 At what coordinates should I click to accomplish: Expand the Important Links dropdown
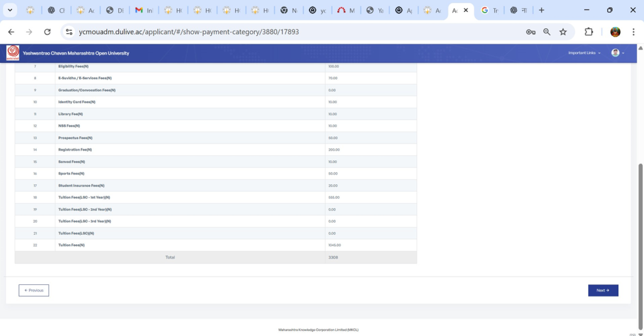[x=584, y=53]
